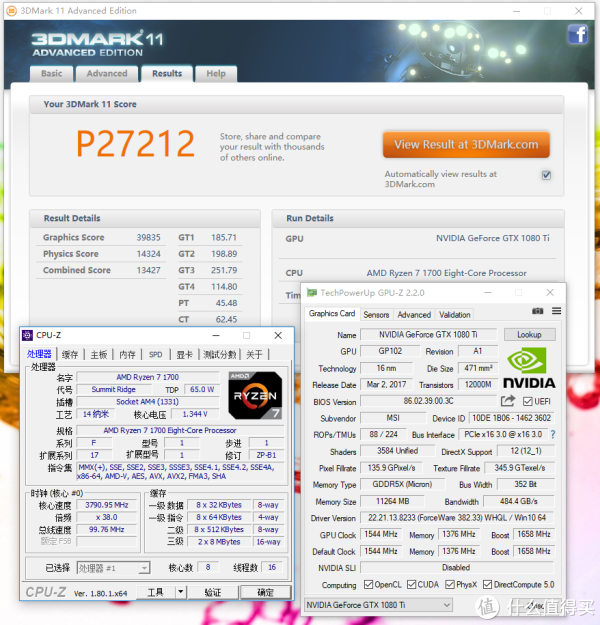Click the Socket AM4 (1331) field in CPU-Z
600x625 pixels.
(x=148, y=402)
